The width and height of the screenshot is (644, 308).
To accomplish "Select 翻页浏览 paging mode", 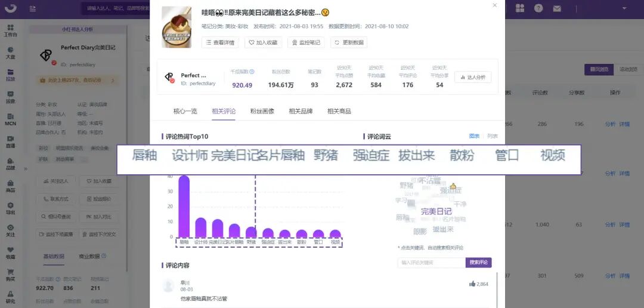I will coord(599,69).
